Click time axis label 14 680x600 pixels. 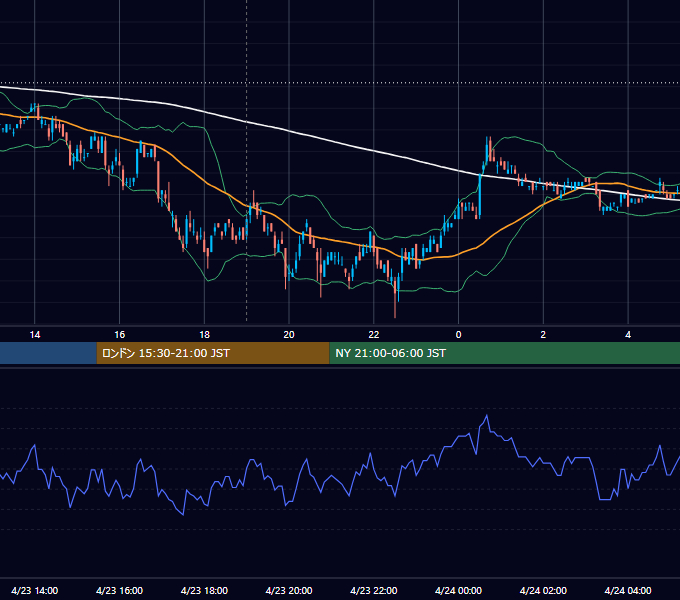coord(35,335)
